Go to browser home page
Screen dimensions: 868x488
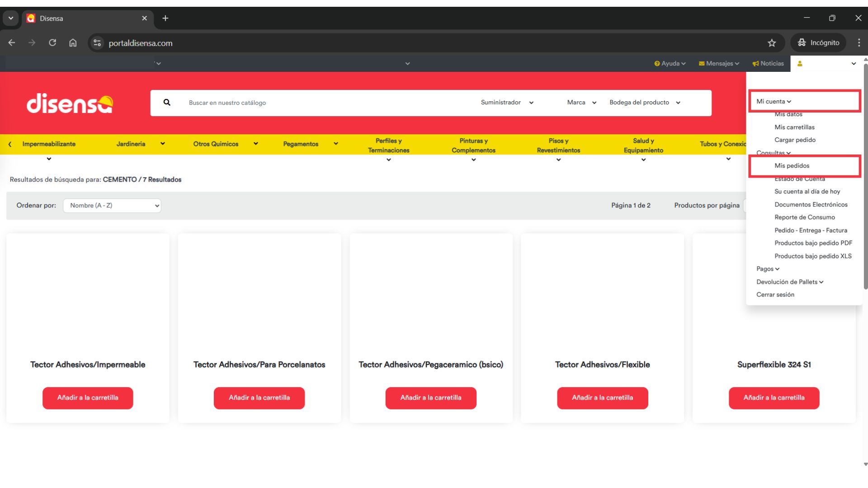point(73,43)
